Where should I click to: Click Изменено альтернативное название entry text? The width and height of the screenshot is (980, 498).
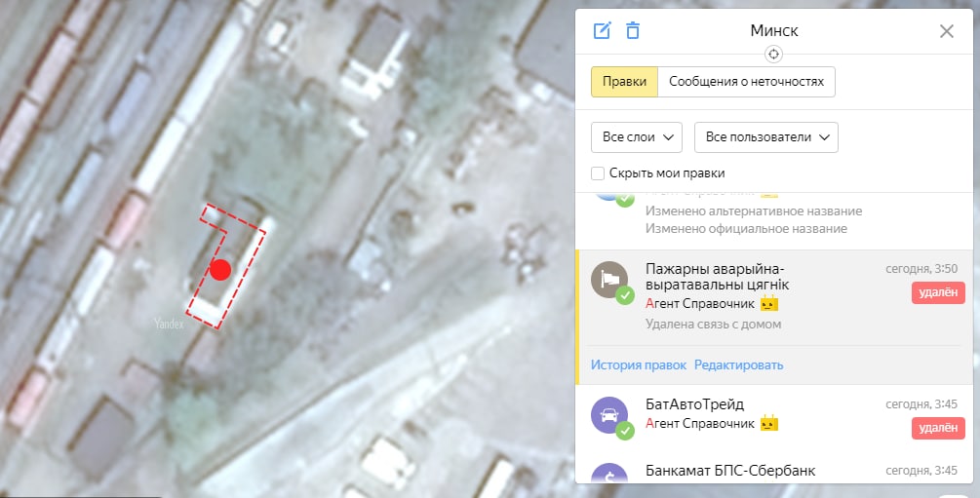point(754,211)
